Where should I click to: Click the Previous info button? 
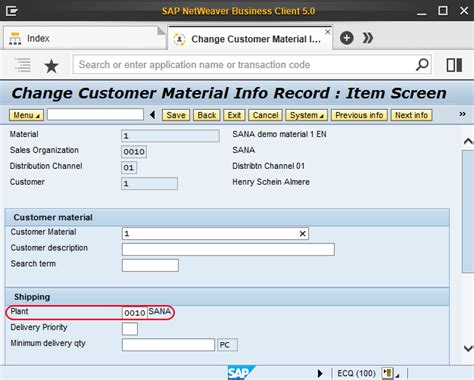tap(359, 115)
